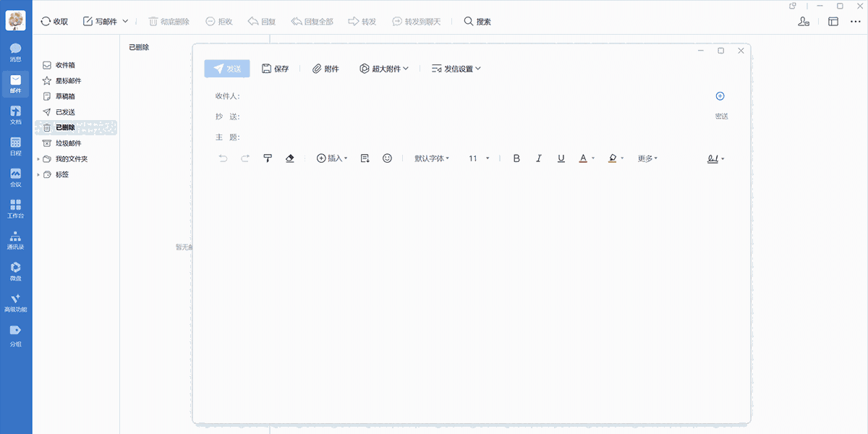Toggle bold formatting with the B button
The height and width of the screenshot is (434, 868).
tap(516, 158)
